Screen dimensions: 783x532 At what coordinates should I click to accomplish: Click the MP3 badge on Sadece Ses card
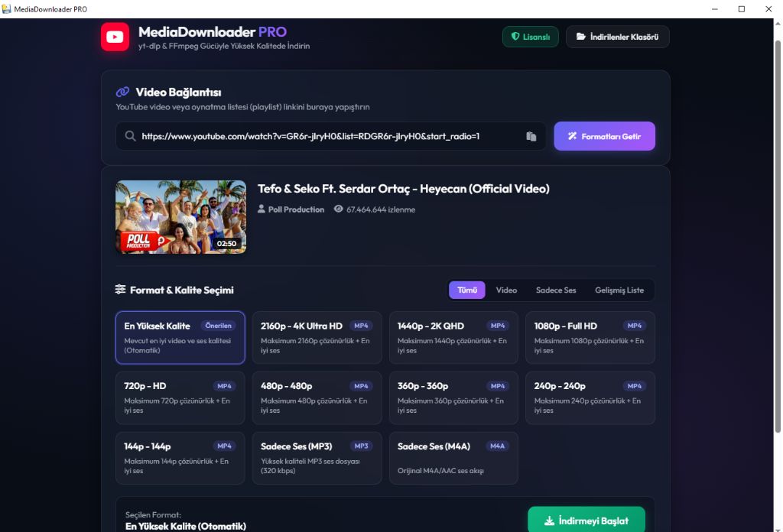coord(361,446)
